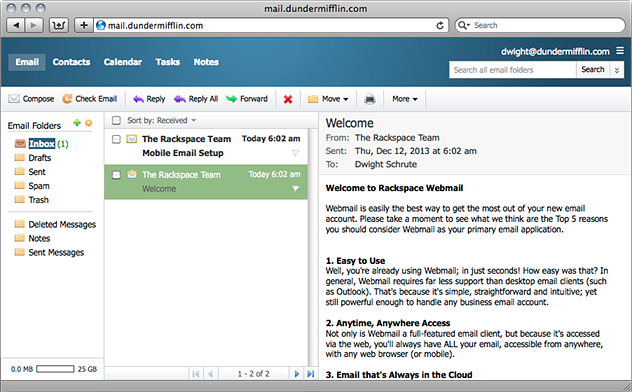632x392 pixels.
Task: Click the hamburger menu icon beside dwight@dundermifflin.com
Action: point(620,51)
